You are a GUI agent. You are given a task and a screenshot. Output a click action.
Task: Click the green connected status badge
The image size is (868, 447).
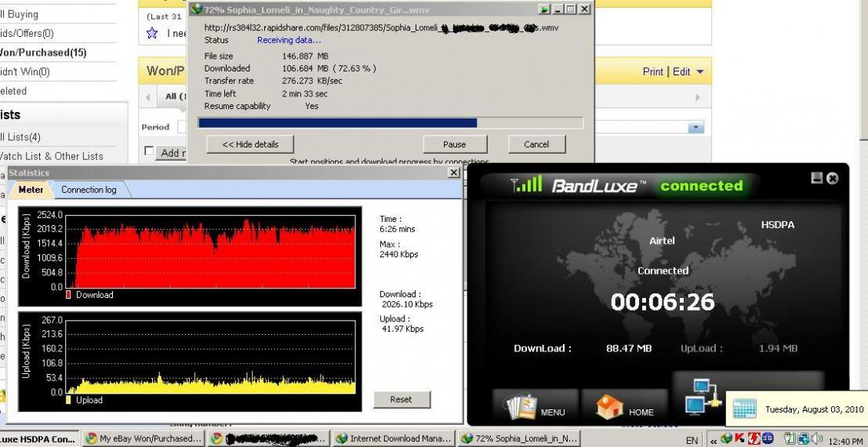pyautogui.click(x=701, y=186)
